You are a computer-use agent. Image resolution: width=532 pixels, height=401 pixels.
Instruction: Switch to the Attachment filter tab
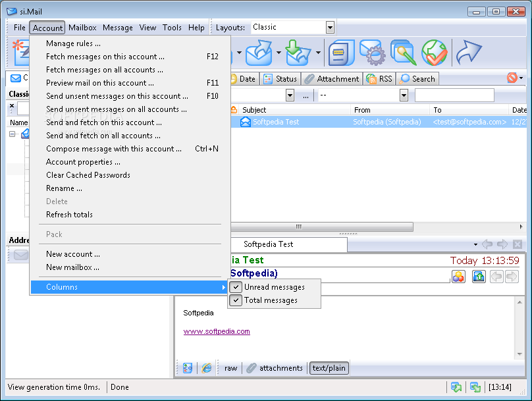pyautogui.click(x=332, y=79)
